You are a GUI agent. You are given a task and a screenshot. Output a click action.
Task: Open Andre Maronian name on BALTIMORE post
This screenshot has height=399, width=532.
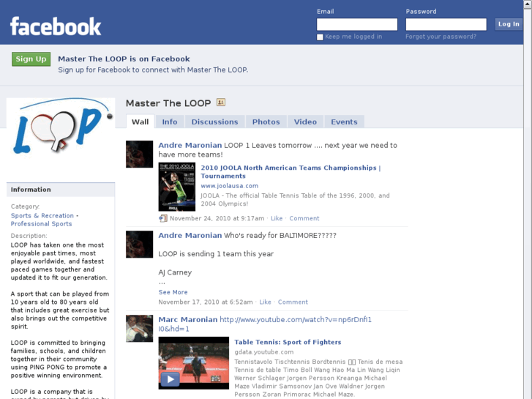[x=190, y=235]
